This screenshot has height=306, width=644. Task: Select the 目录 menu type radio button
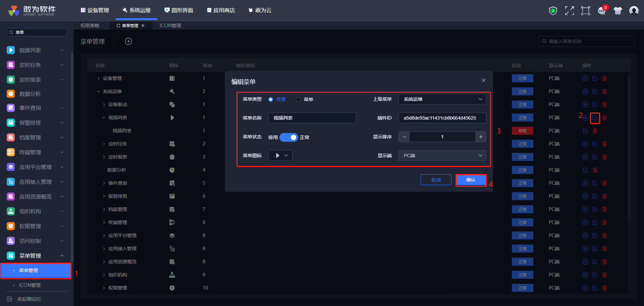[271, 99]
